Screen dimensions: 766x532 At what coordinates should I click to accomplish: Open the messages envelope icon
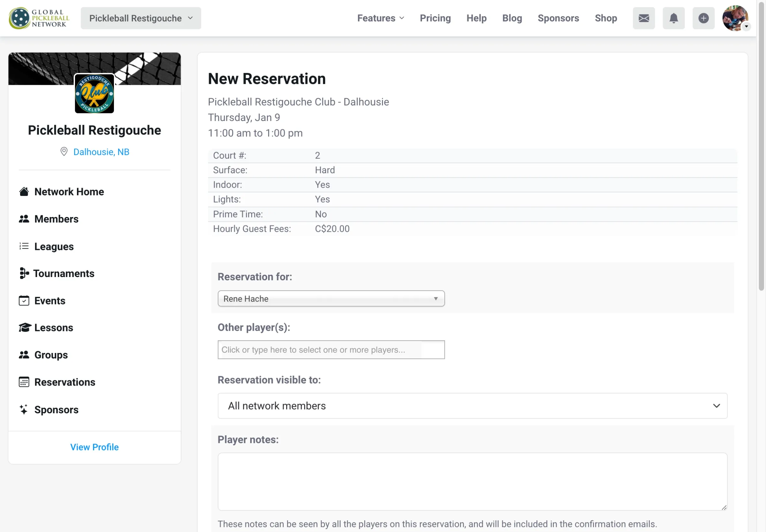644,18
